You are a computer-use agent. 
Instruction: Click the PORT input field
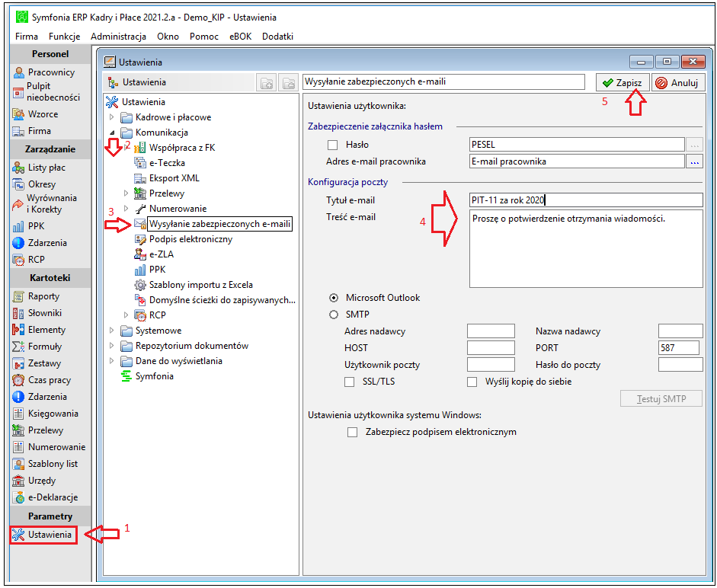pyautogui.click(x=679, y=348)
